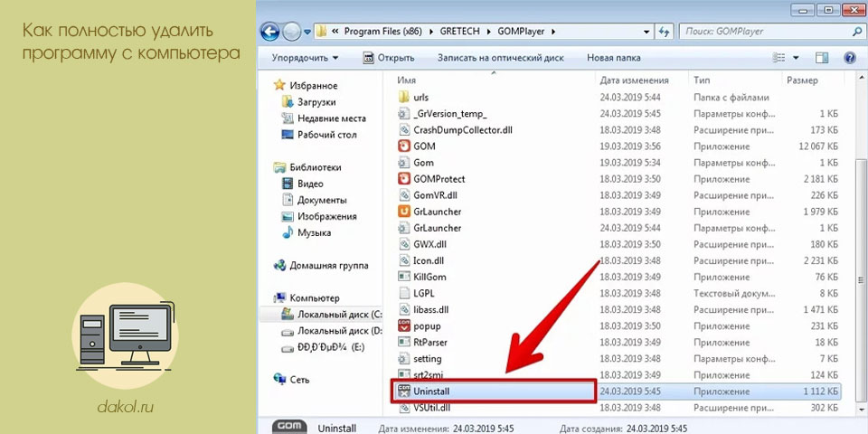This screenshot has height=434, width=868.
Task: Select the VSUtil.dll file icon
Action: [404, 408]
